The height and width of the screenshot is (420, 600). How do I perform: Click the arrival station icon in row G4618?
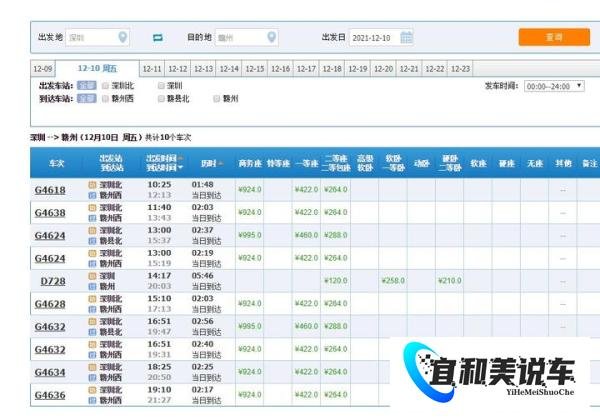pos(92,195)
